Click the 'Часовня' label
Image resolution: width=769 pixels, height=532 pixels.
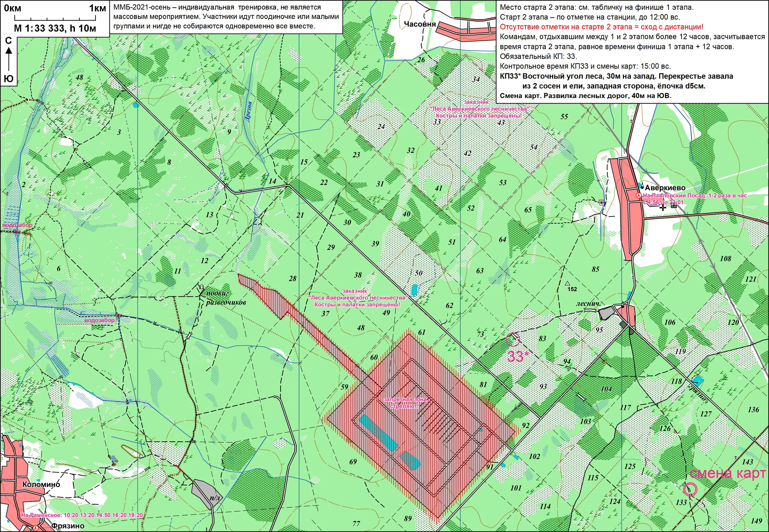[420, 24]
